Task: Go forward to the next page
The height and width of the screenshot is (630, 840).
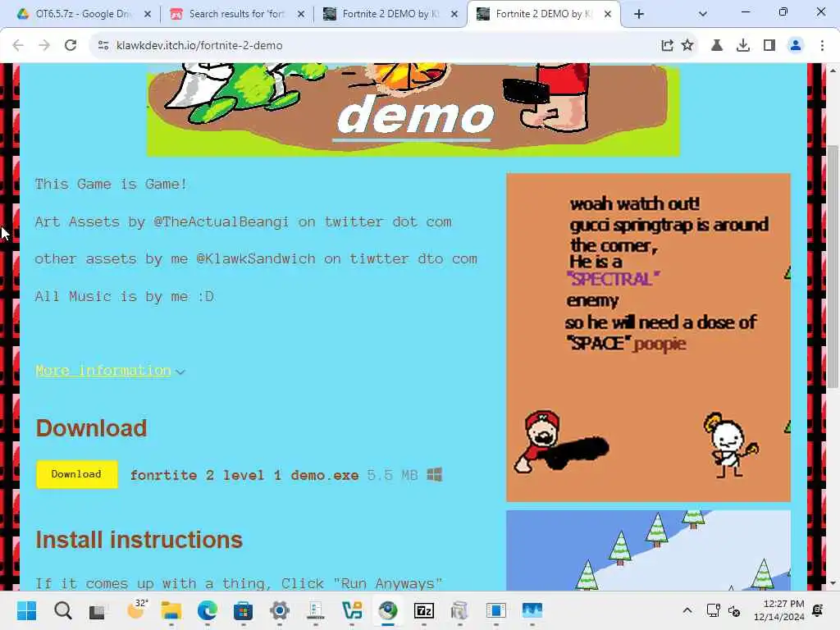Action: tap(44, 46)
